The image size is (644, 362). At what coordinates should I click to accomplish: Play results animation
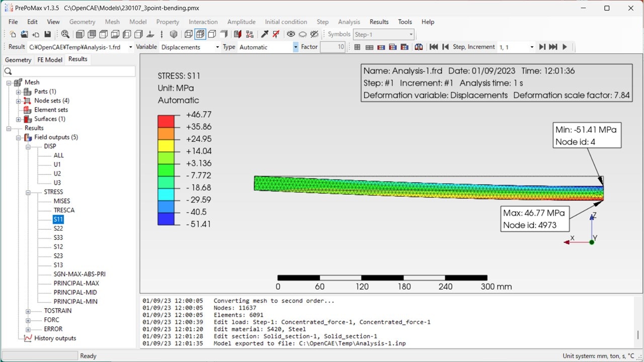[x=565, y=47]
